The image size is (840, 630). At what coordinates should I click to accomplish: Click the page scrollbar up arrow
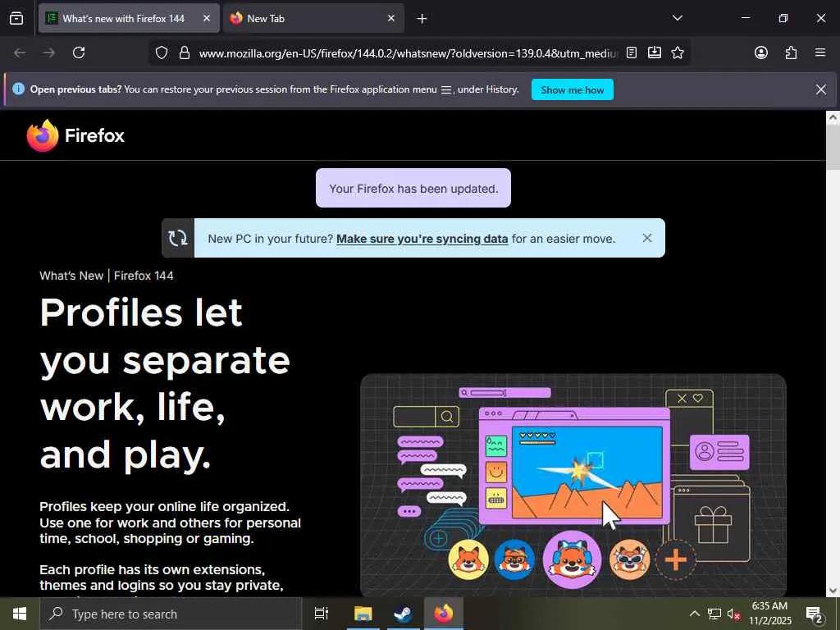click(x=833, y=117)
